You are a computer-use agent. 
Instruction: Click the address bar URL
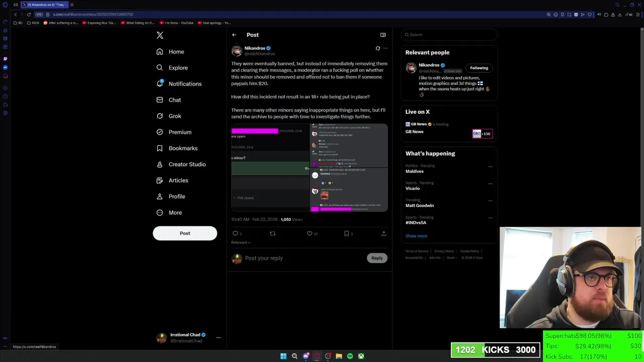point(93,15)
